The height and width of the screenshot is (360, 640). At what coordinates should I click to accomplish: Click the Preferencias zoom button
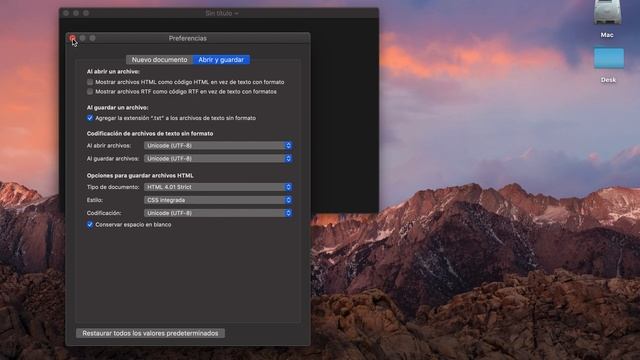click(x=93, y=38)
